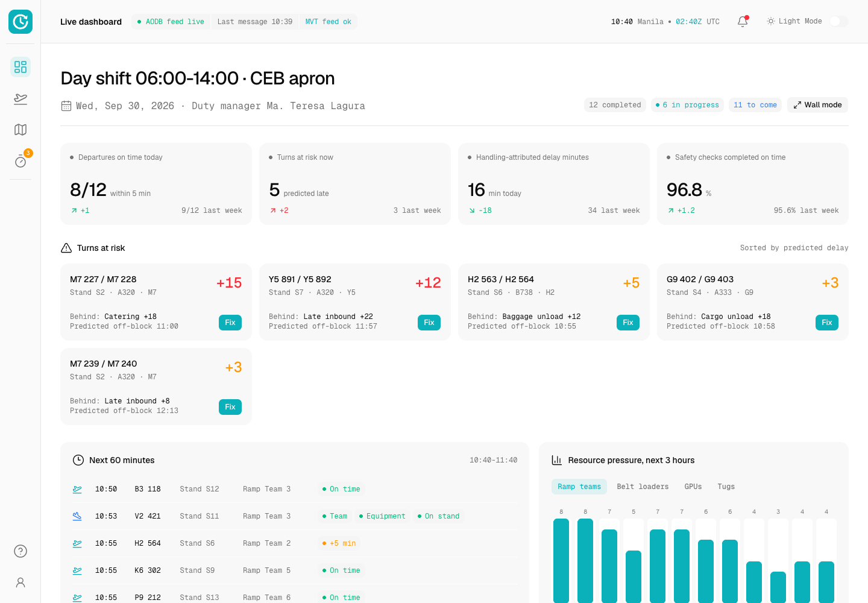
Task: Fix the M7 239 / M7 240 turn
Action: (230, 407)
